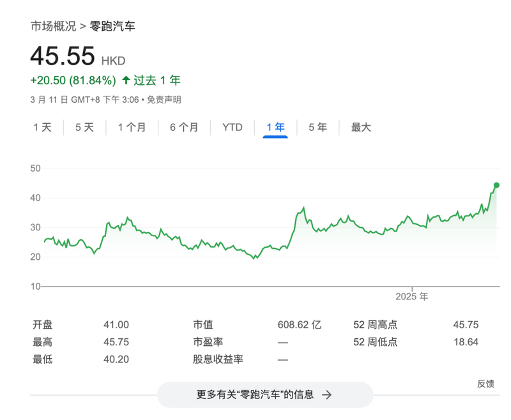Click the green up arrow icon
The width and height of the screenshot is (511, 420).
click(126, 80)
